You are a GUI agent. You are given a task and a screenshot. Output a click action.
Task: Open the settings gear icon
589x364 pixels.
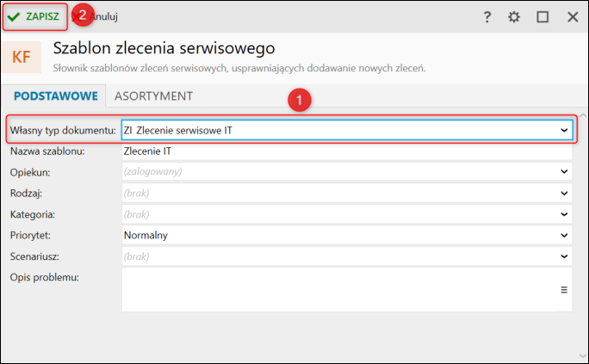(x=514, y=17)
